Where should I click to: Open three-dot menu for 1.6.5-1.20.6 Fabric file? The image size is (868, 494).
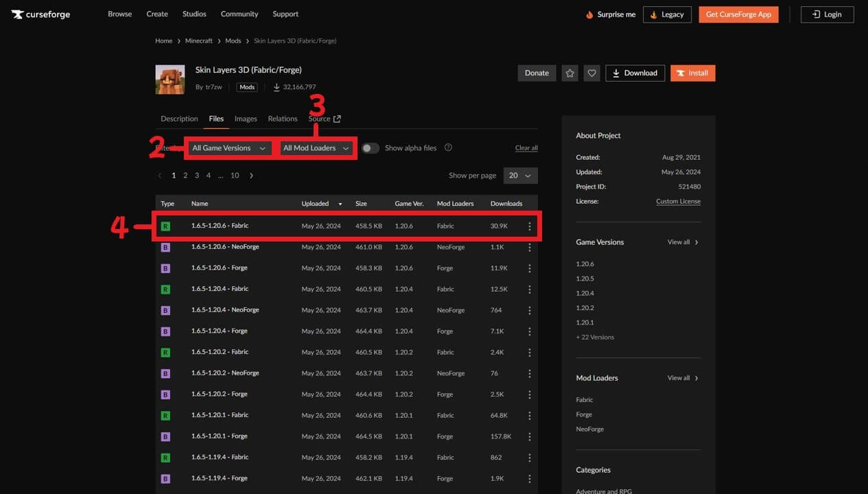coord(529,226)
